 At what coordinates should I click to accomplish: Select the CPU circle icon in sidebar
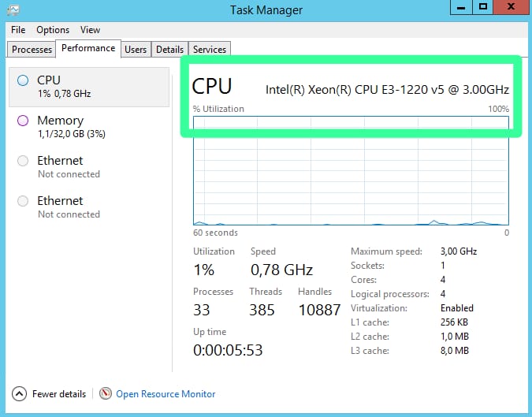coord(23,80)
